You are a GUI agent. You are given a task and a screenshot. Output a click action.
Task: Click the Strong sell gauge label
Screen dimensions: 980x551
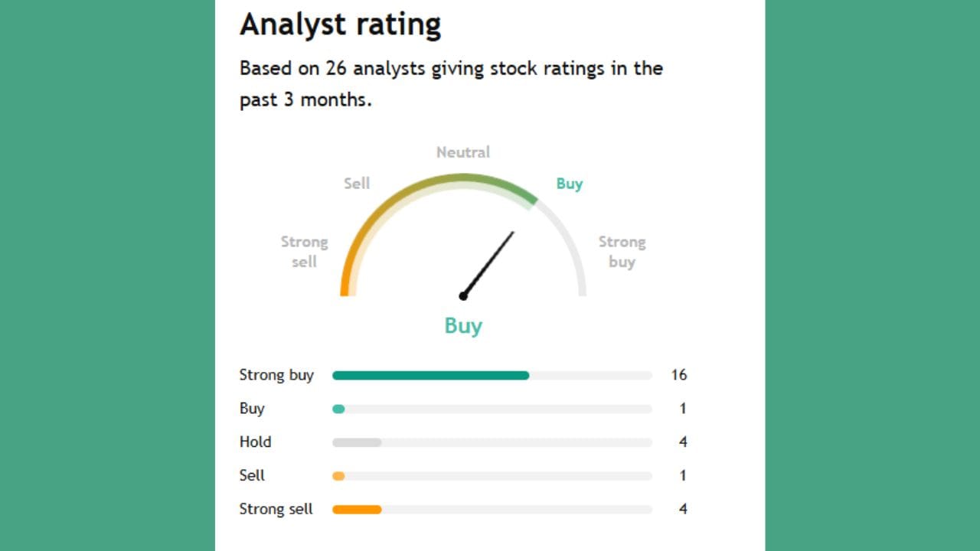[304, 252]
